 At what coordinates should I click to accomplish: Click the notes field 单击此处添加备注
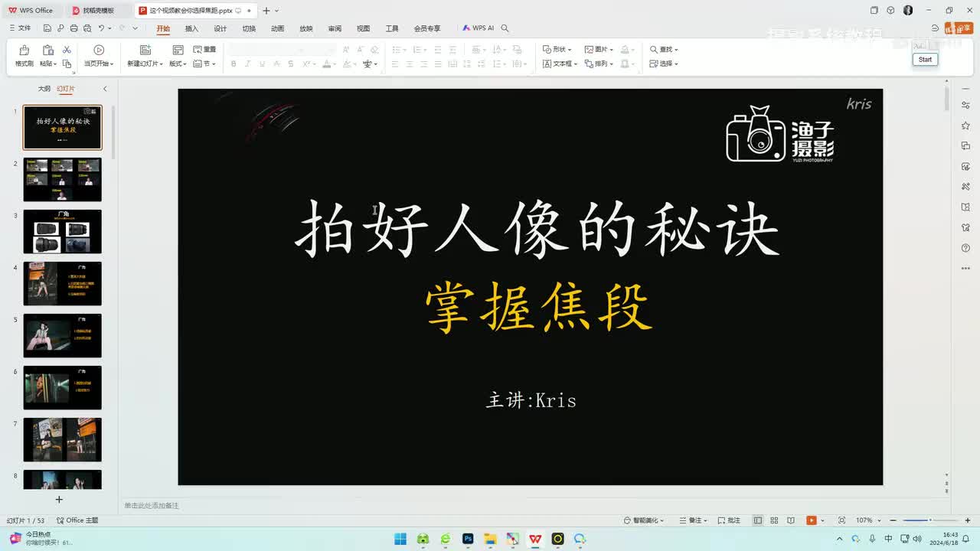pyautogui.click(x=152, y=506)
